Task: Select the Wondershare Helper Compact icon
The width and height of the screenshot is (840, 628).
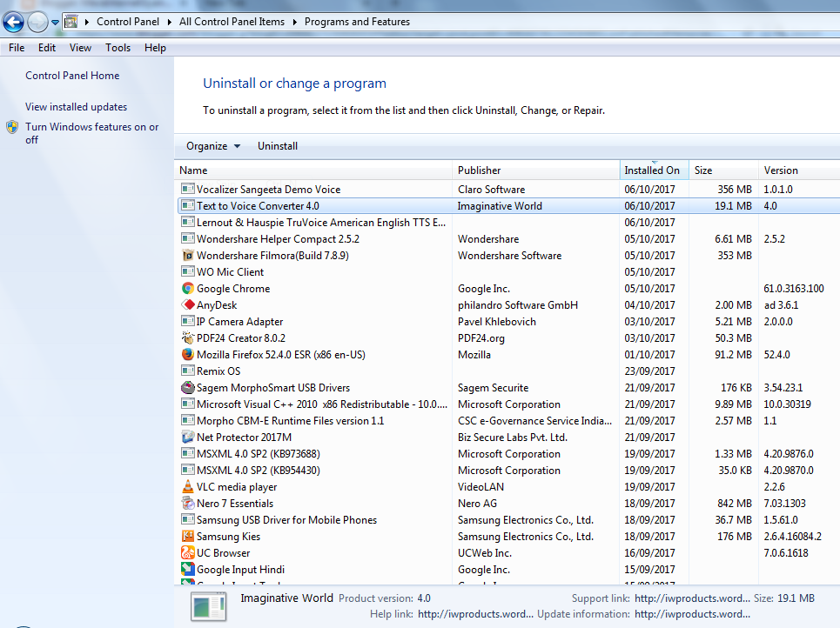Action: (187, 239)
